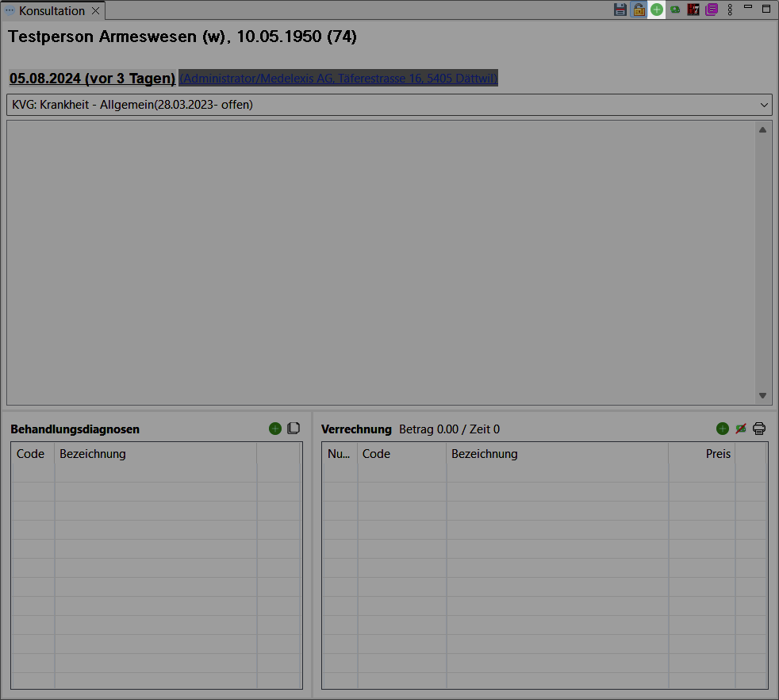This screenshot has height=700, width=779.
Task: Click copy icon in Behandlungsdiagnosen header
Action: click(294, 429)
